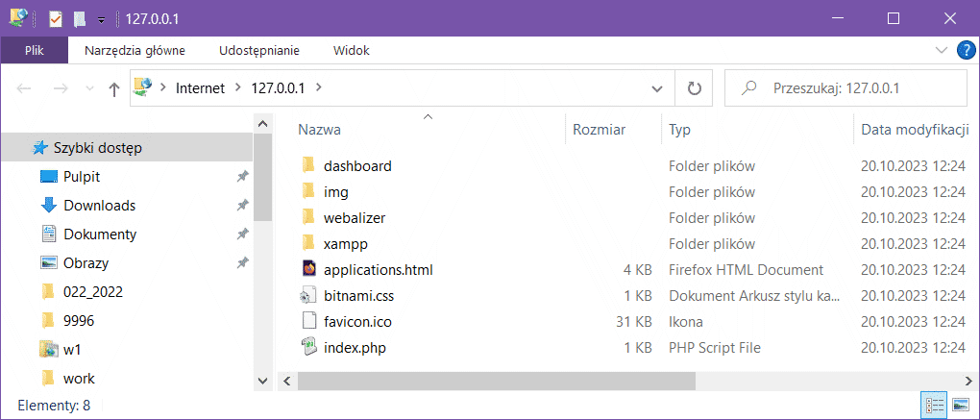Click the Up one level arrow
The image size is (980, 420).
point(114,88)
